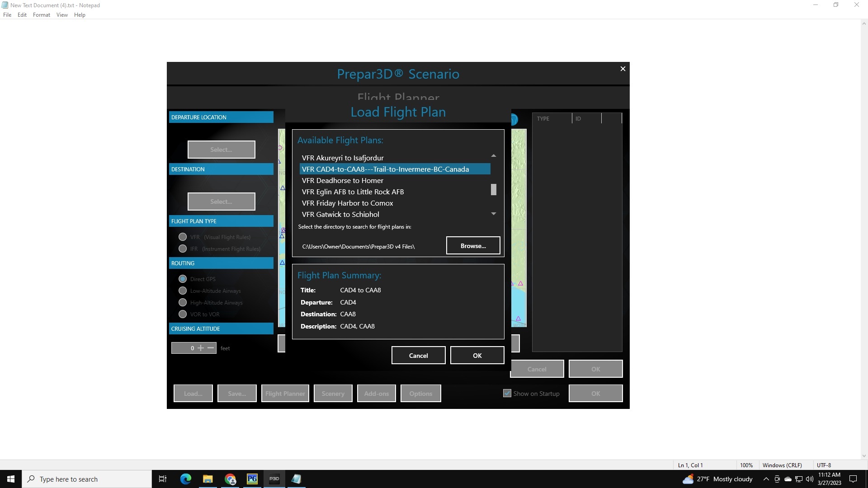
Task: Cancel the Load Flight Plan dialog
Action: (418, 356)
